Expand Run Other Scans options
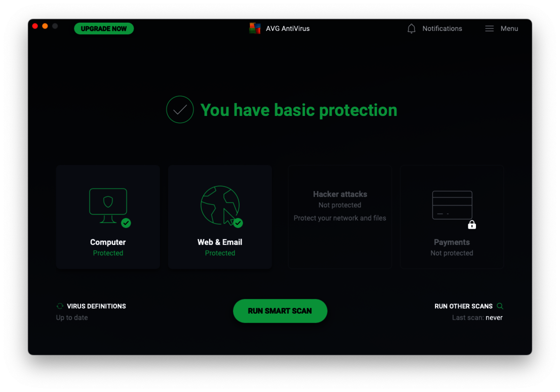 [464, 306]
